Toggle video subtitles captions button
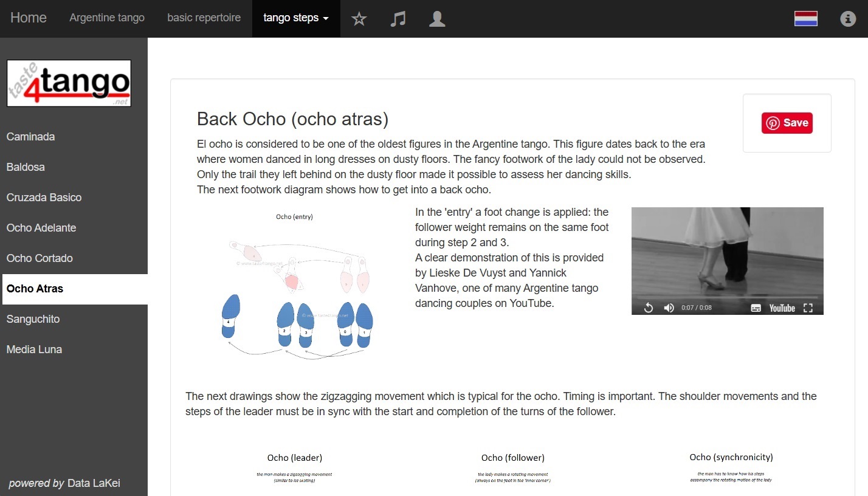Viewport: 868px width, 496px height. (x=756, y=308)
